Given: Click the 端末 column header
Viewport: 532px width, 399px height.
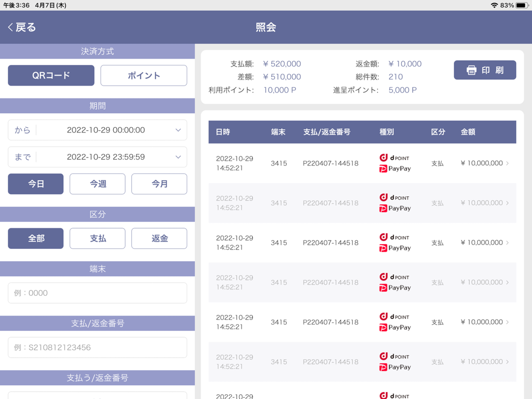Looking at the screenshot, I should 278,132.
